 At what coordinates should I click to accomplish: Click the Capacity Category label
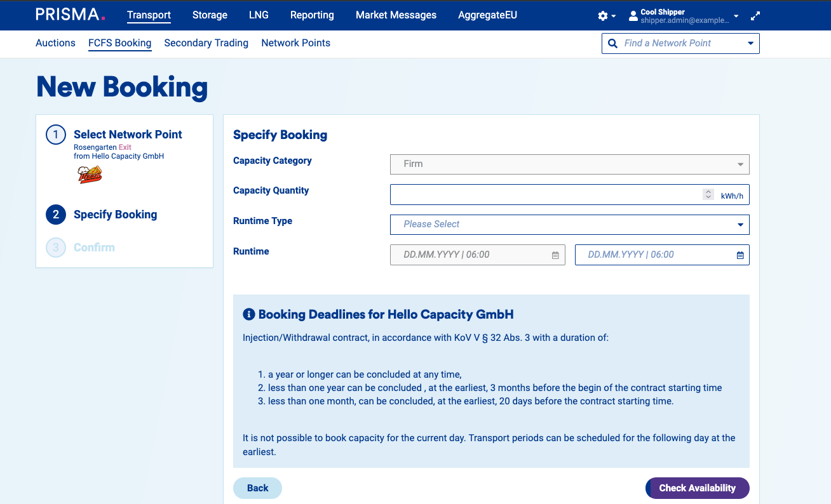pyautogui.click(x=272, y=161)
